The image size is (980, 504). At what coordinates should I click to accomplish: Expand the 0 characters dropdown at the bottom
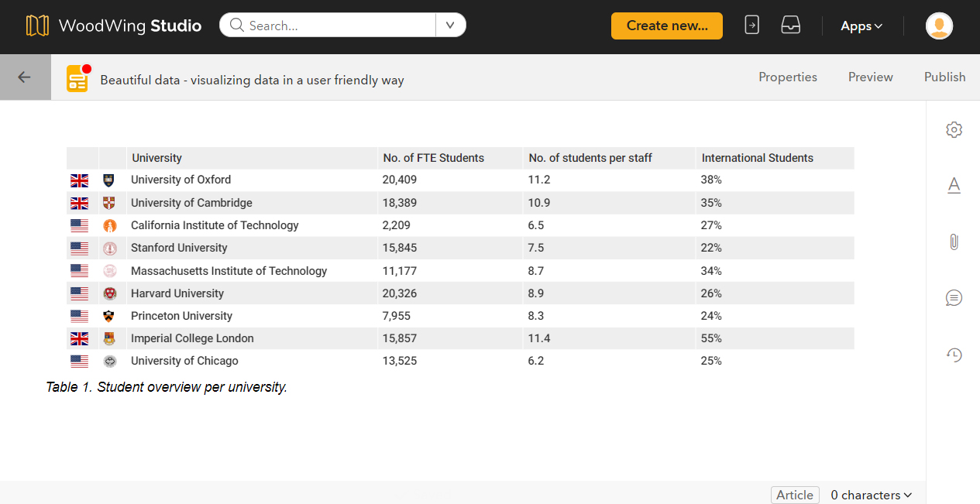[x=871, y=495]
